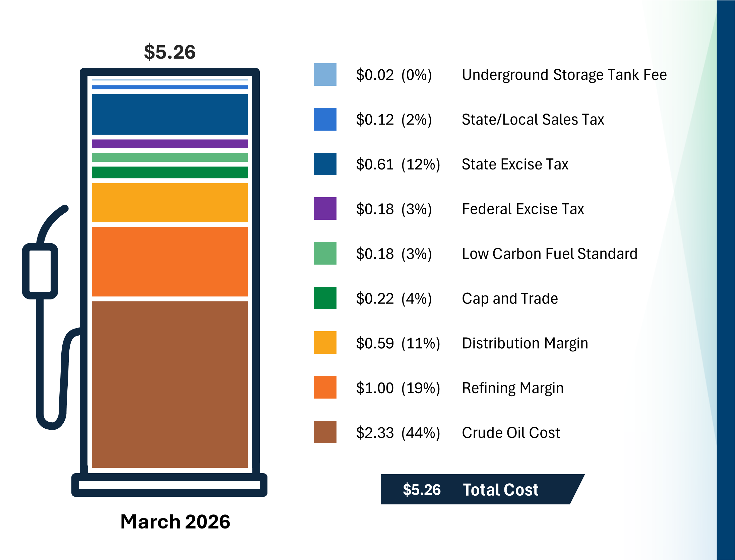Click the $5.26 Total Cost banner
This screenshot has width=735, height=560.
pyautogui.click(x=482, y=489)
